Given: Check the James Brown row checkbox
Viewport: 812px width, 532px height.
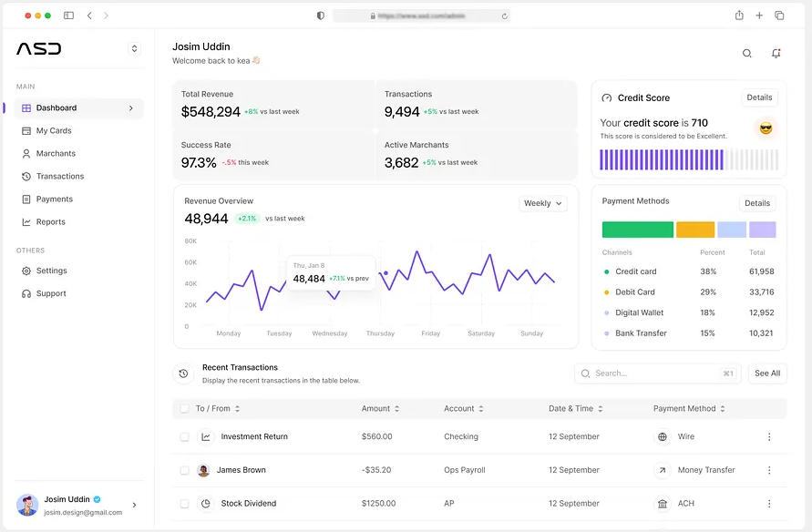Looking at the screenshot, I should (x=185, y=470).
